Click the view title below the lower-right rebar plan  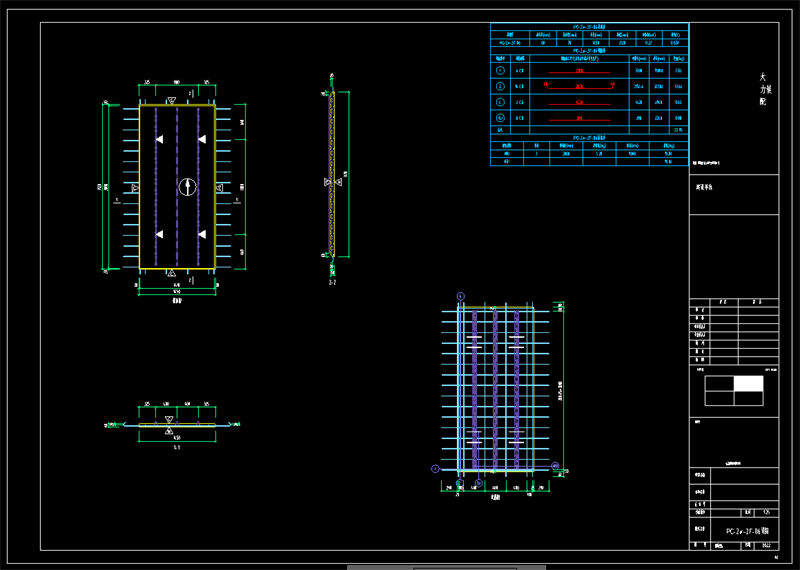point(495,497)
